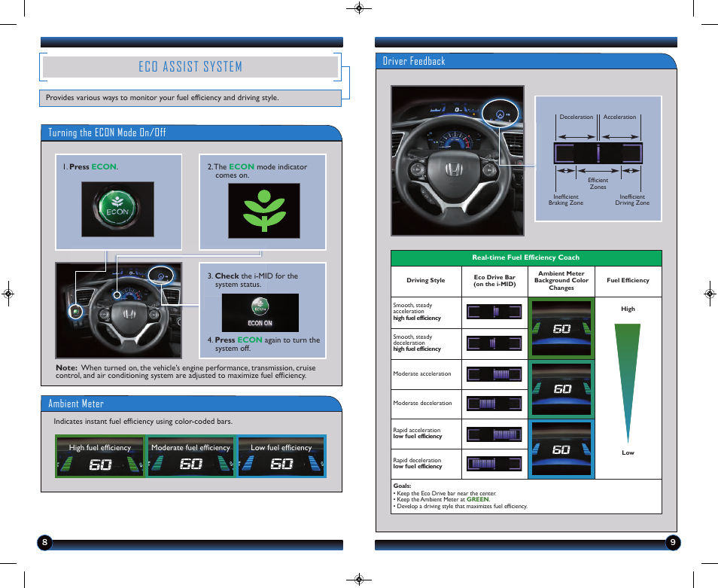
Task: Click the Eco Drive bar diagram with zones
Action: click(x=598, y=153)
